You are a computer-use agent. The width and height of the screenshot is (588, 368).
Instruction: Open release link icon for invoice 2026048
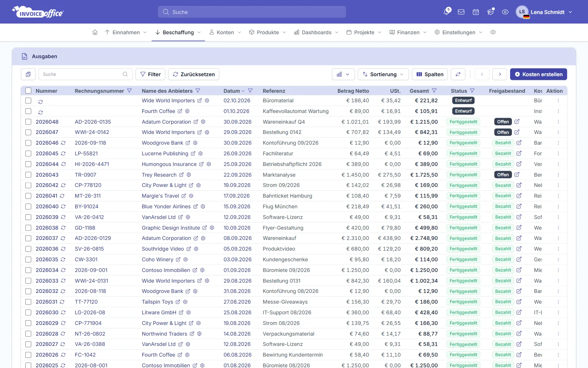(x=517, y=121)
